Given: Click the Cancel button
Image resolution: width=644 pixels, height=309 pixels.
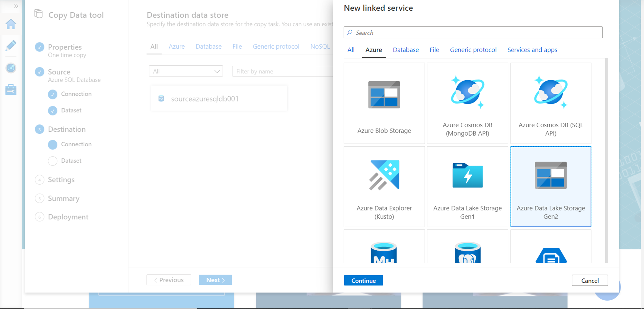Looking at the screenshot, I should [590, 280].
